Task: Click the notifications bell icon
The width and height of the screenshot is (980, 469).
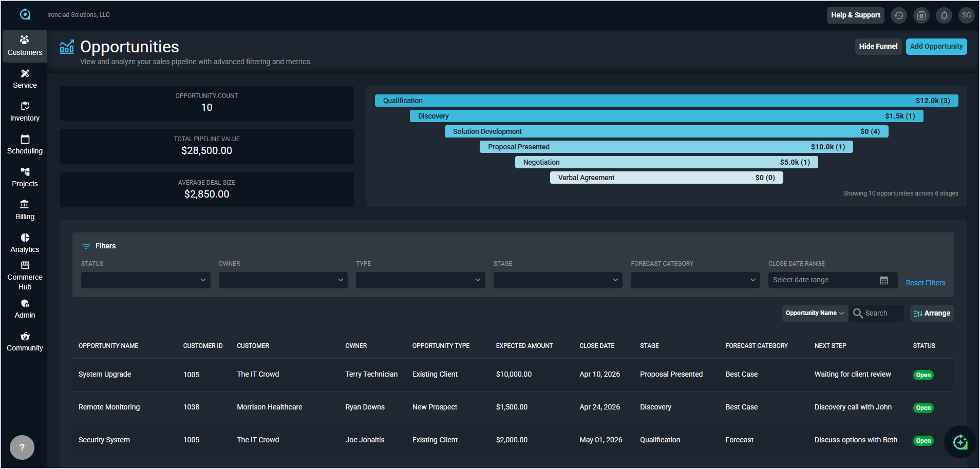Action: coord(944,15)
